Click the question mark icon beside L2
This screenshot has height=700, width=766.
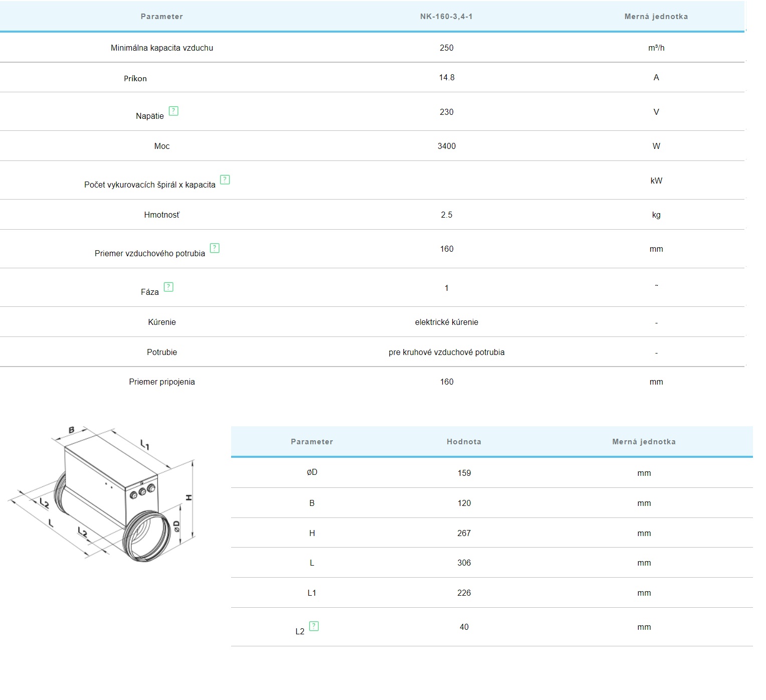tap(314, 626)
